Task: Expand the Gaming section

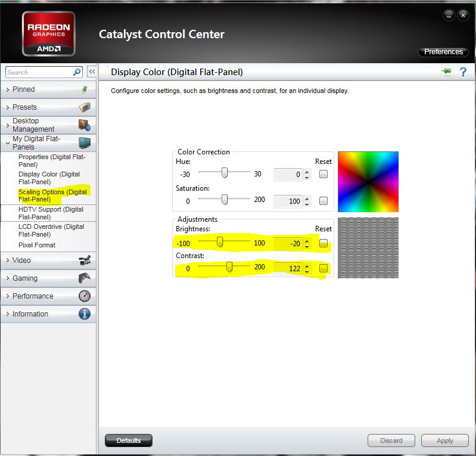Action: [x=8, y=278]
